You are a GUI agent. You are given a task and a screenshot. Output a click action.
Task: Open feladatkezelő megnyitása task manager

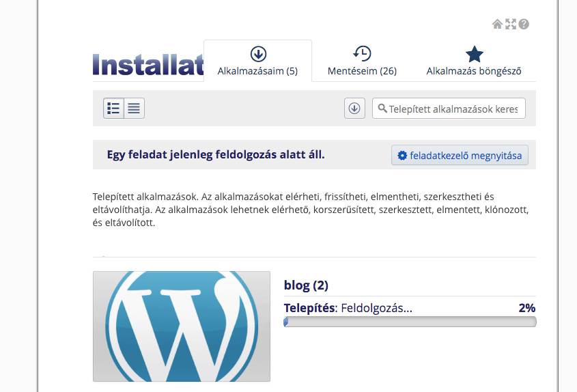pyautogui.click(x=460, y=155)
